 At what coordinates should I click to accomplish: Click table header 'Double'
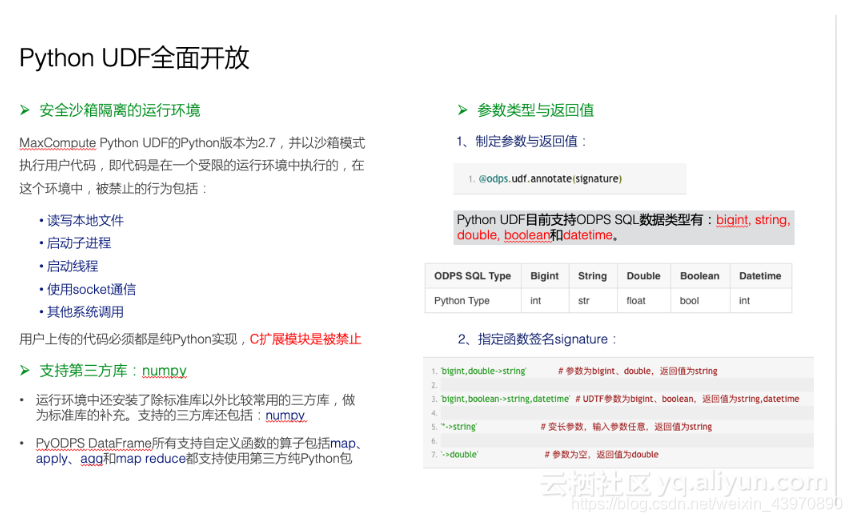[643, 276]
